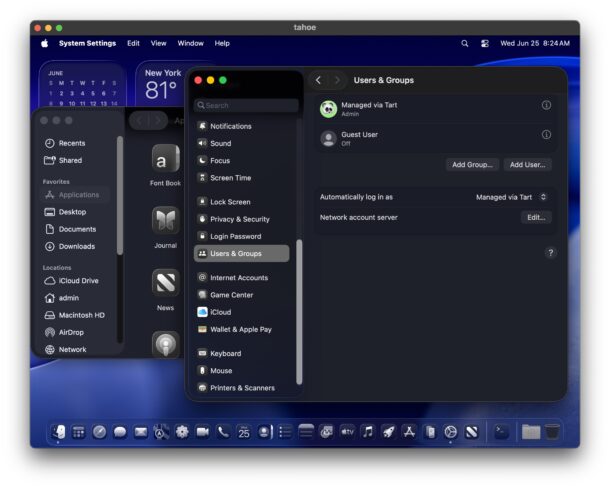Open Privacy & Security pane
The height and width of the screenshot is (488, 610).
(x=242, y=219)
